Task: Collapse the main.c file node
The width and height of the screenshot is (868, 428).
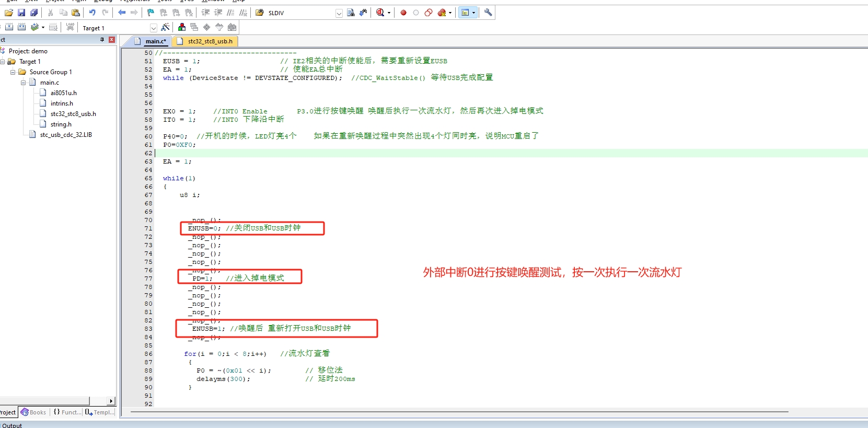Action: 24,83
